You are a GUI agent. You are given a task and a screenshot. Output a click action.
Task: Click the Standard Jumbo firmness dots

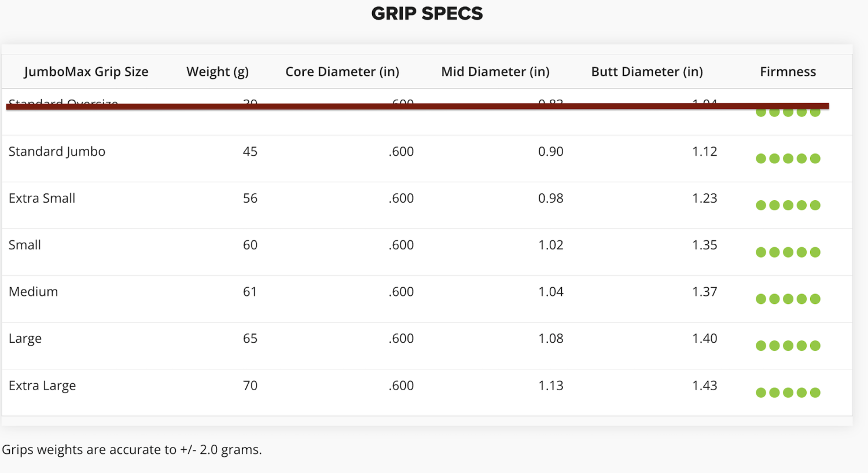788,159
